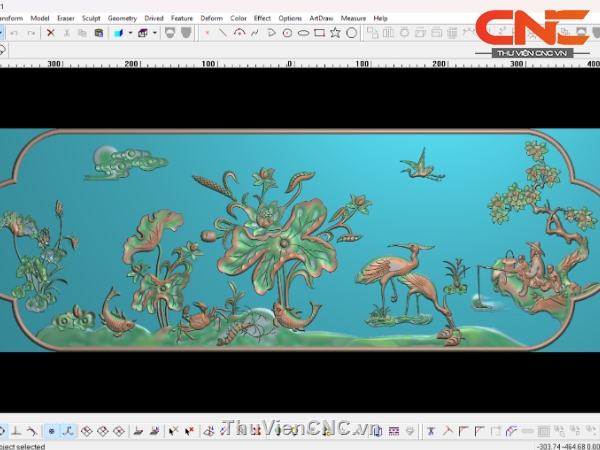Open the ArtDraw menu

coord(321,18)
